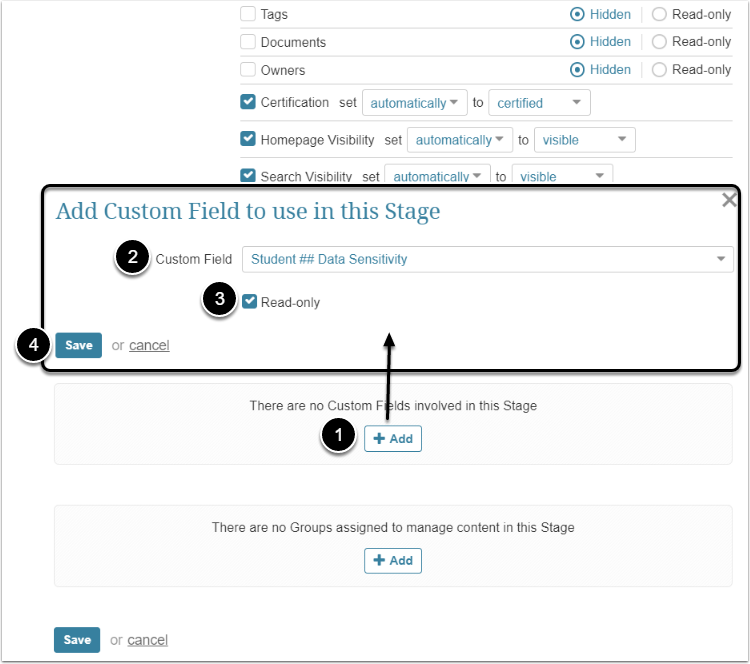Screen dimensions: 750x664
Task: Open Certification 'automatically' dropdown
Action: (x=414, y=103)
